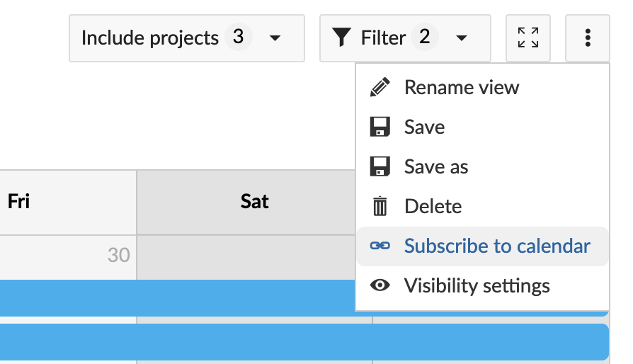Screen dimensions: 633x364
Task: Click the funnel filter icon
Action: click(343, 38)
